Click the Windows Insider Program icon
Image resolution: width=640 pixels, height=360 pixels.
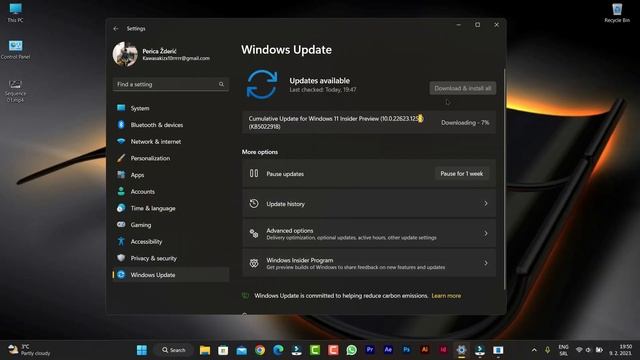pyautogui.click(x=254, y=263)
